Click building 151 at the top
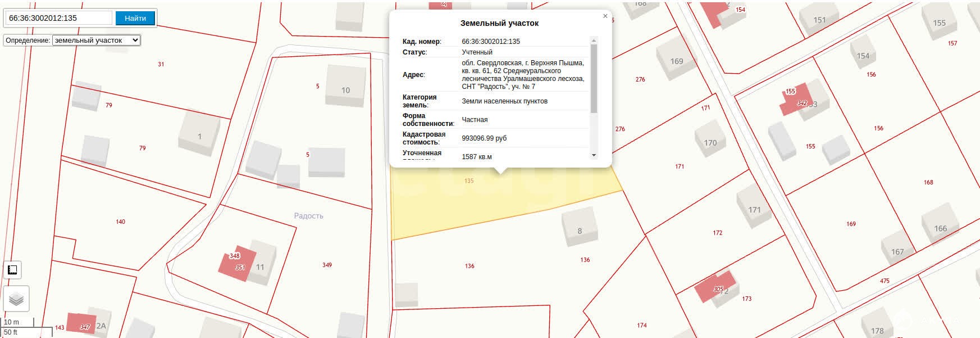Viewport: 980px width, 338px height. [x=819, y=19]
